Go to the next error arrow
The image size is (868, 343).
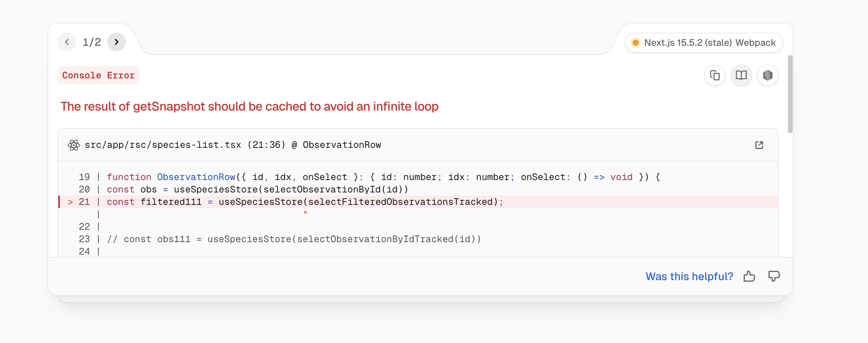coord(117,42)
